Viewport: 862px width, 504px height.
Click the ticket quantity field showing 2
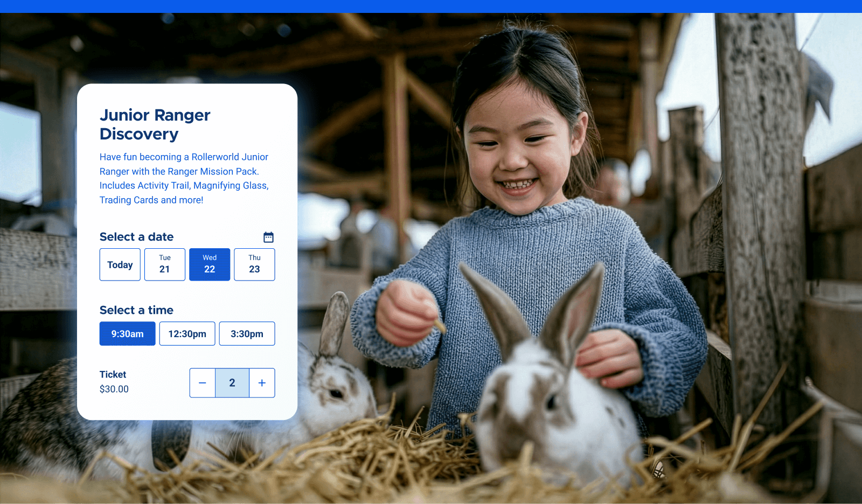[x=232, y=383]
